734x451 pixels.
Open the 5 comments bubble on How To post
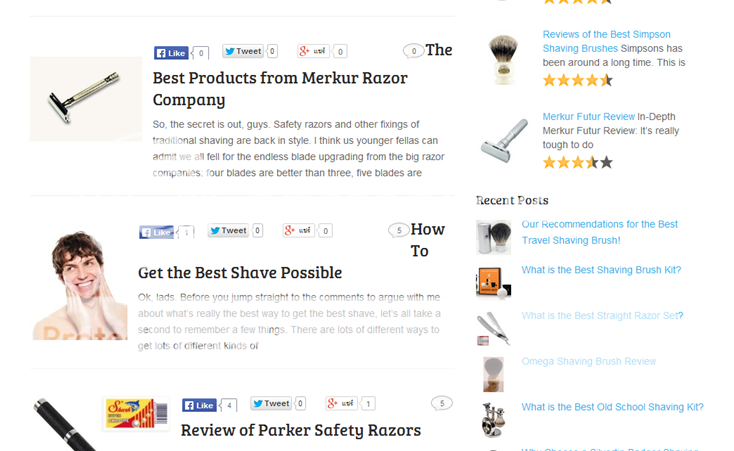[399, 230]
